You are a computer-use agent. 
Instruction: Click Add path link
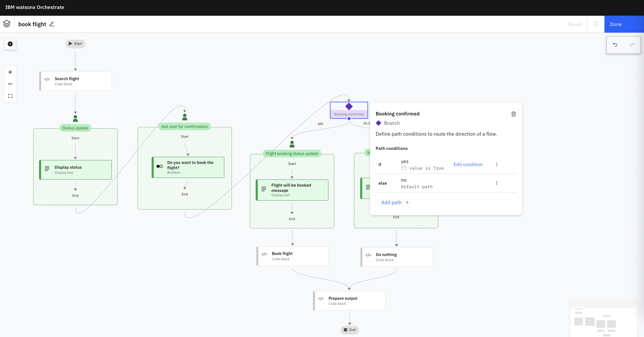coord(395,202)
